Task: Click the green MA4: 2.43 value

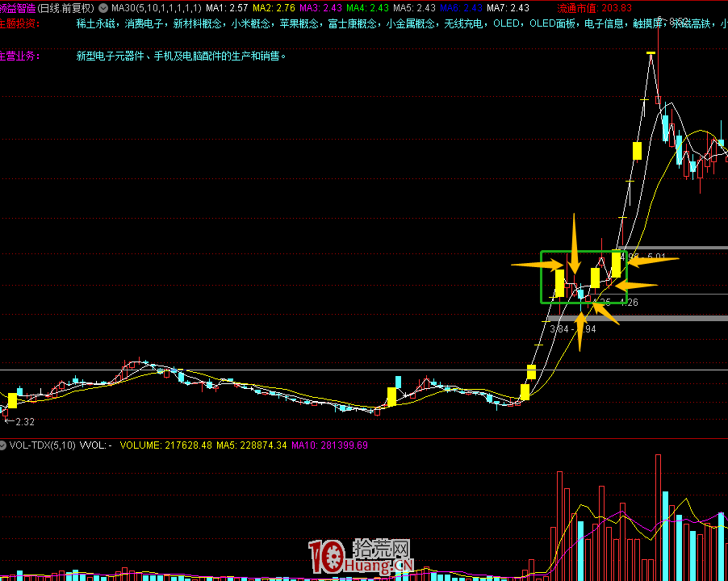Action: click(x=368, y=8)
